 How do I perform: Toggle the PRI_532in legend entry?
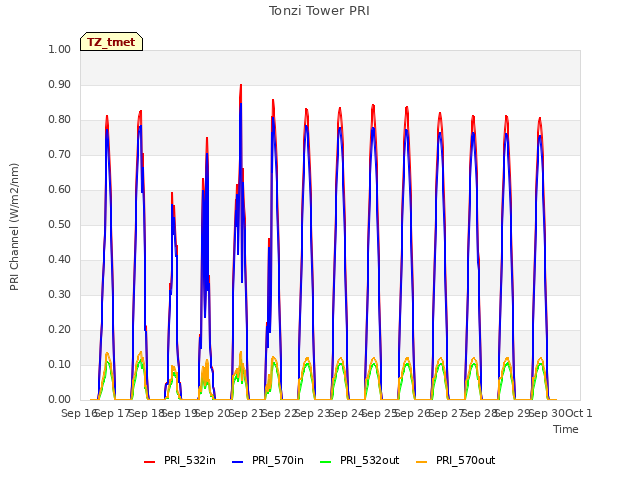(180, 460)
